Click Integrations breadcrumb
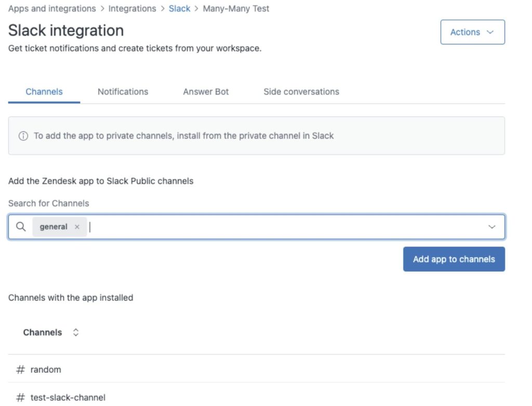 (132, 8)
